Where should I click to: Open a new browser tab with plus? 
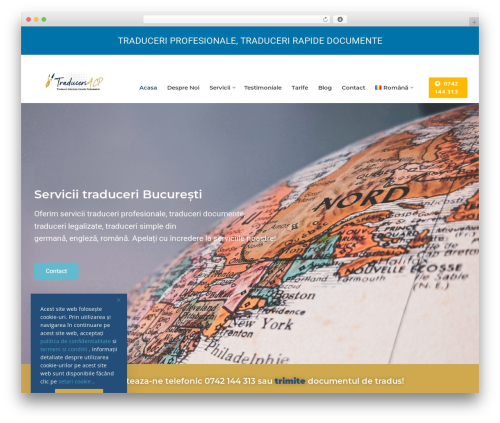pyautogui.click(x=474, y=22)
